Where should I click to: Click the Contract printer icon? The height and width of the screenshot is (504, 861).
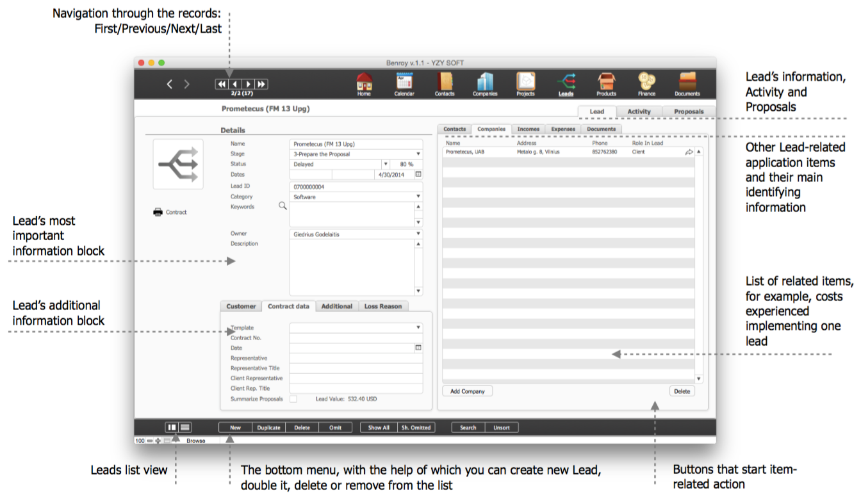(x=158, y=212)
